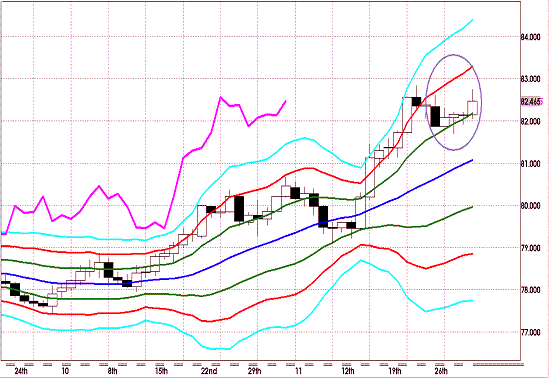Viewport: 549px width, 378px height.
Task: Click the 24th date axis label
Action: tap(20, 371)
